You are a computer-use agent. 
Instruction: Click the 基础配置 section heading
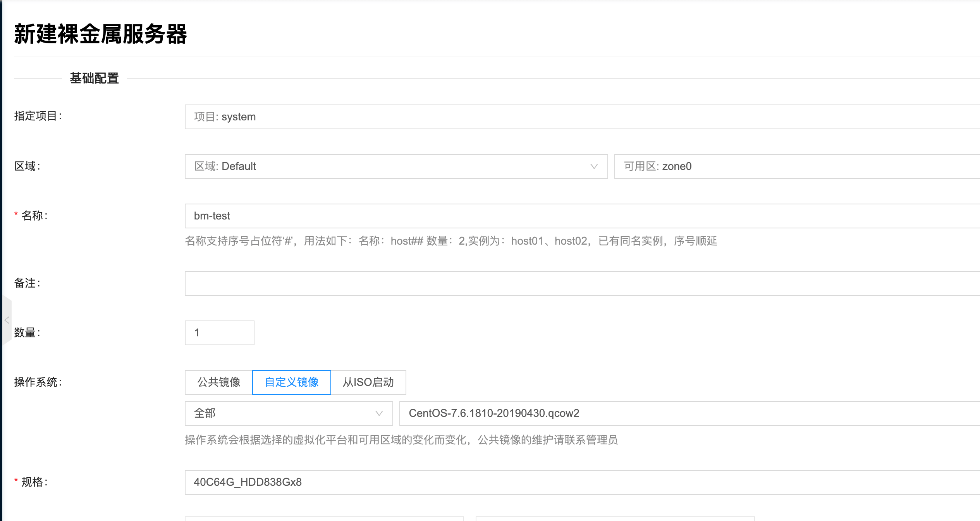click(94, 79)
